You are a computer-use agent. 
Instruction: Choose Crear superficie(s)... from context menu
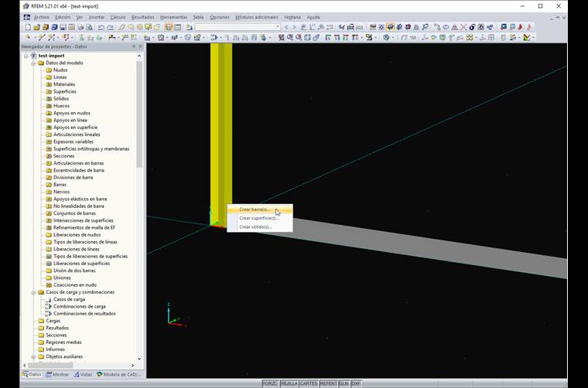260,218
